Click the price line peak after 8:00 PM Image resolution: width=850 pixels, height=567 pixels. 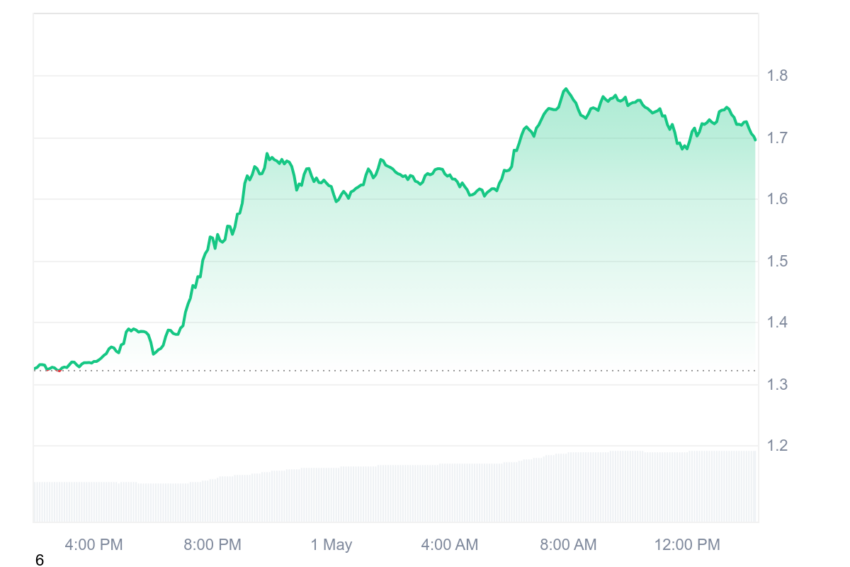point(267,154)
